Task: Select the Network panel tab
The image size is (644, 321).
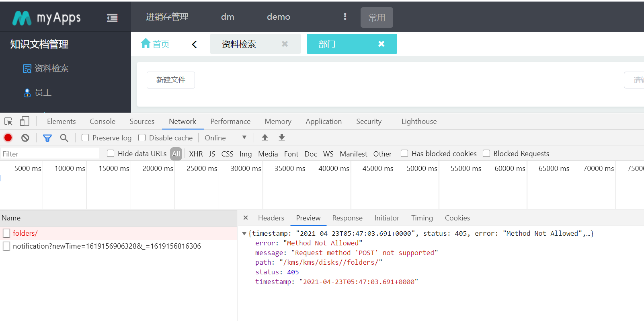Action: [183, 121]
